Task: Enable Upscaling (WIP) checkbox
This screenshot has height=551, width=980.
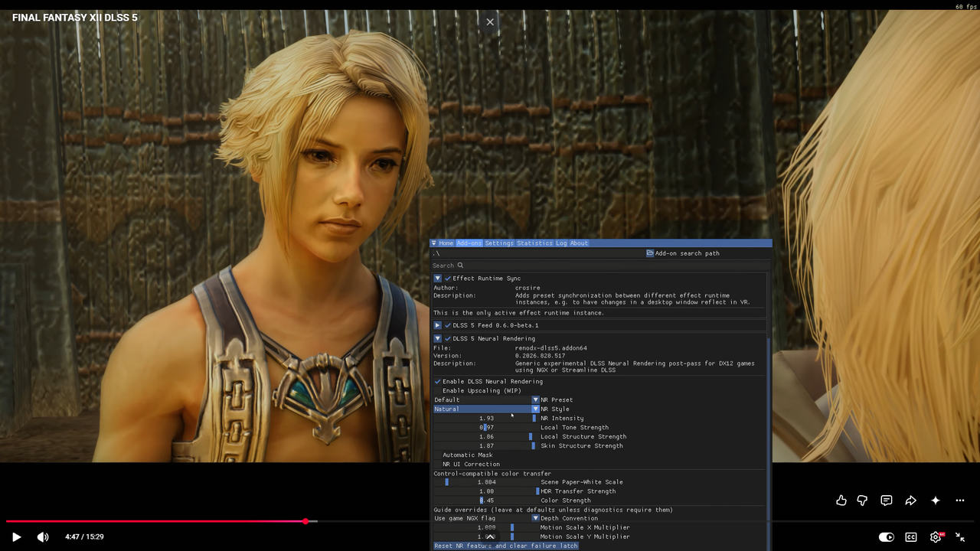Action: pos(437,390)
